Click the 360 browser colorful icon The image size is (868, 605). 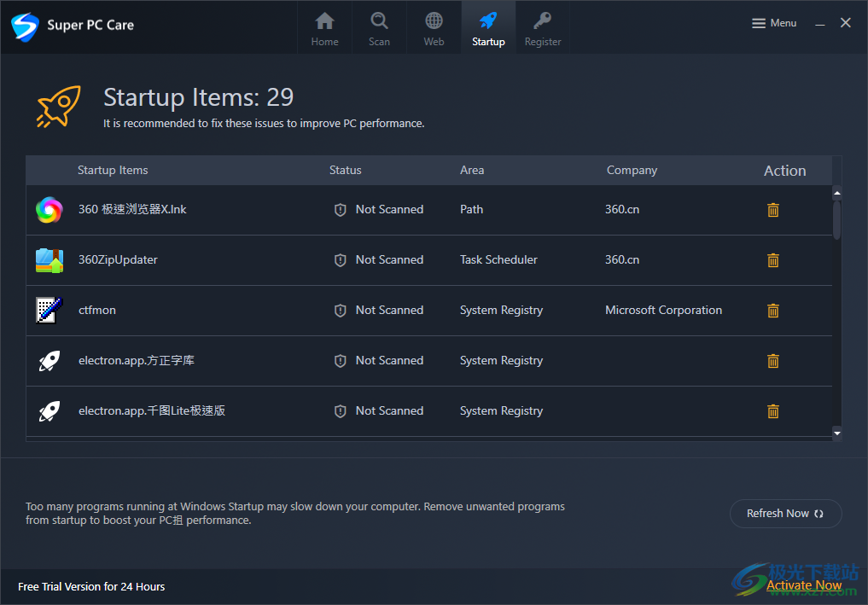pyautogui.click(x=50, y=210)
